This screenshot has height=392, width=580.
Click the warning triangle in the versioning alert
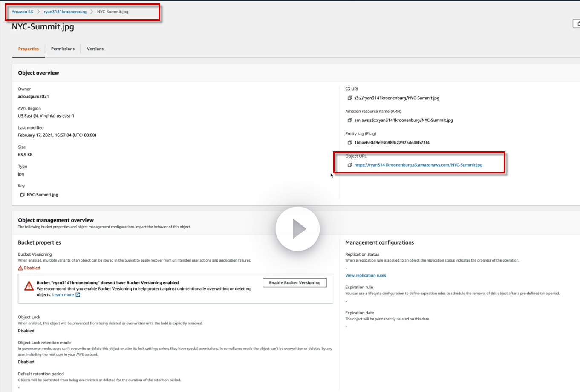click(x=29, y=285)
